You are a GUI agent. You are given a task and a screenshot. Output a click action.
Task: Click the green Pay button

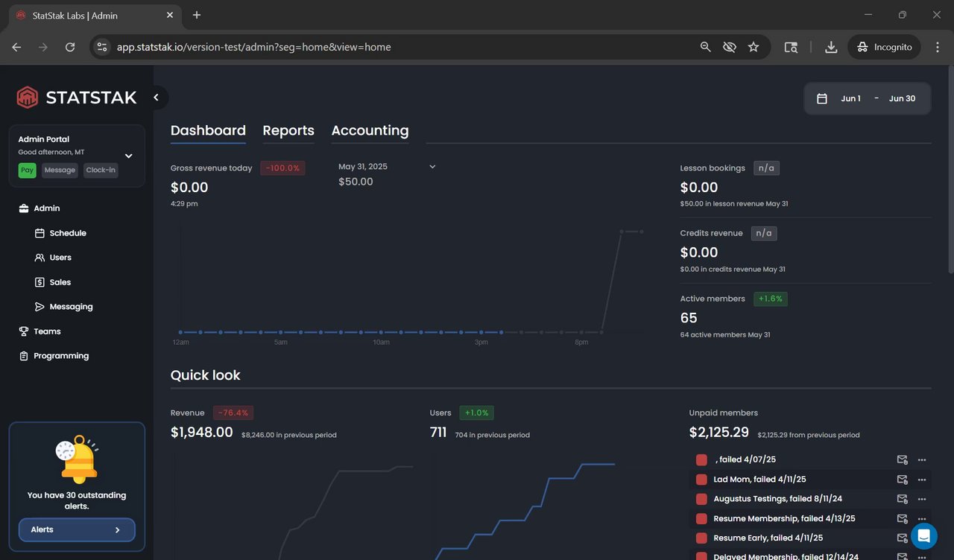pos(28,171)
